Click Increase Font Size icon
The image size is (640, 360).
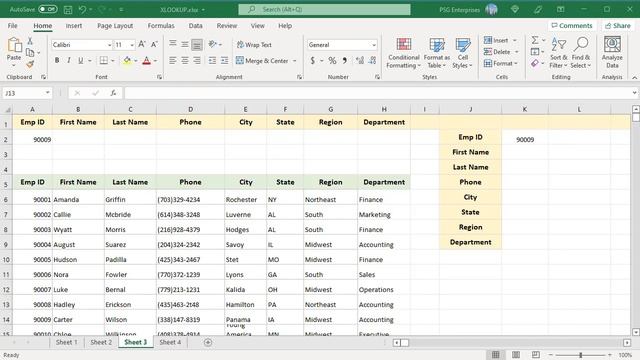tap(142, 44)
